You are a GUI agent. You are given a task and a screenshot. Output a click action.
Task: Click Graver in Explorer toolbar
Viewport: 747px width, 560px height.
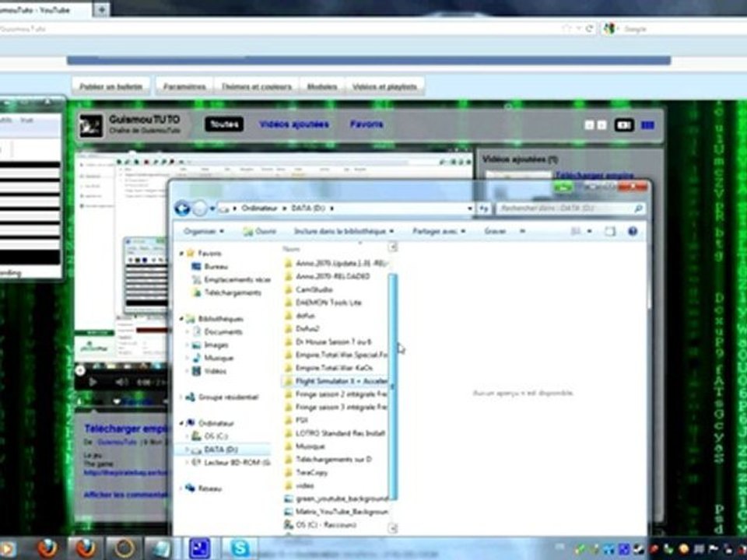495,231
